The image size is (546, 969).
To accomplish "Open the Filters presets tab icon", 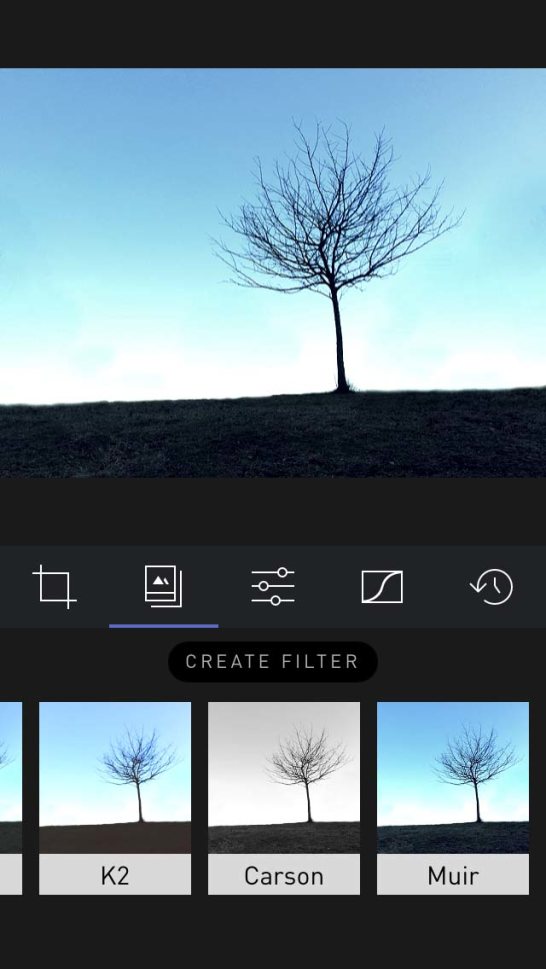I will pos(163,586).
